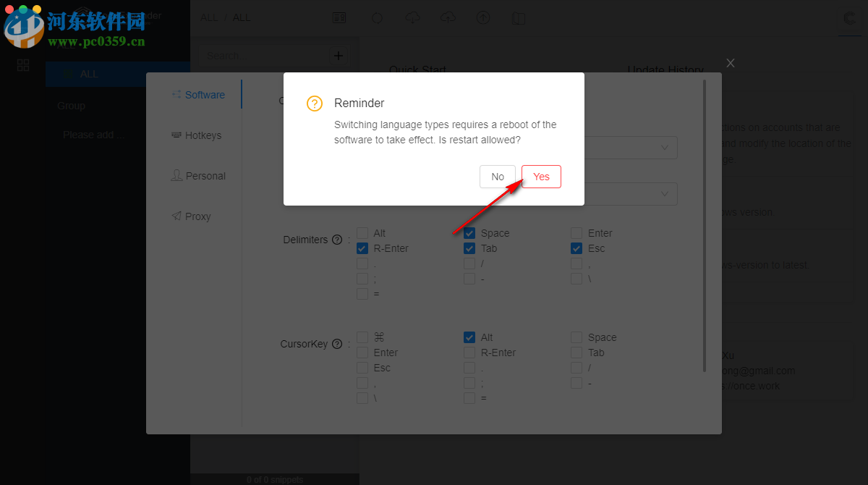Enable the Alt delimiter checkbox
This screenshot has height=485, width=868.
[362, 233]
